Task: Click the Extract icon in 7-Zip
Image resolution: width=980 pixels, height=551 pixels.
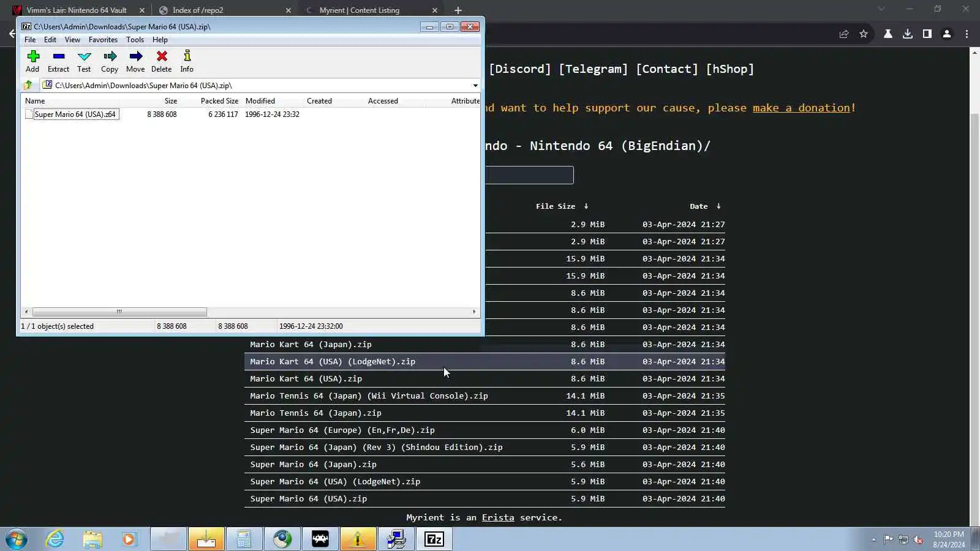Action: point(58,61)
